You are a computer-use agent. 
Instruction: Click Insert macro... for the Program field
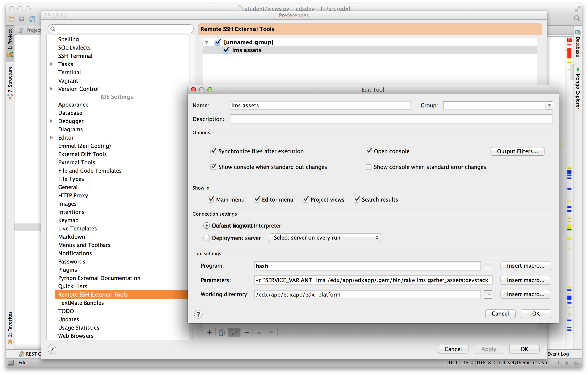525,266
